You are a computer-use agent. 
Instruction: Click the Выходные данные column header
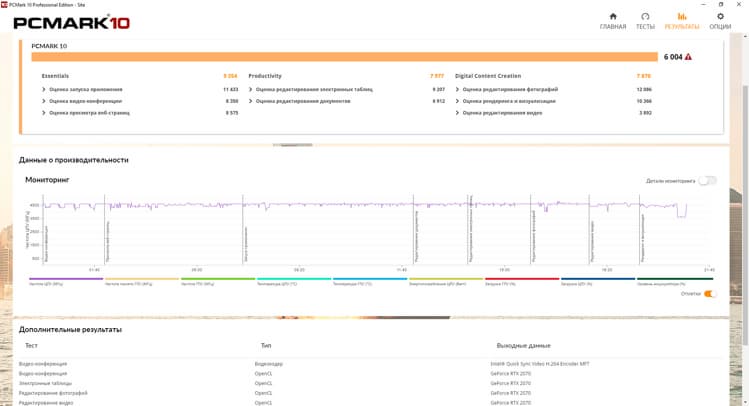524,345
